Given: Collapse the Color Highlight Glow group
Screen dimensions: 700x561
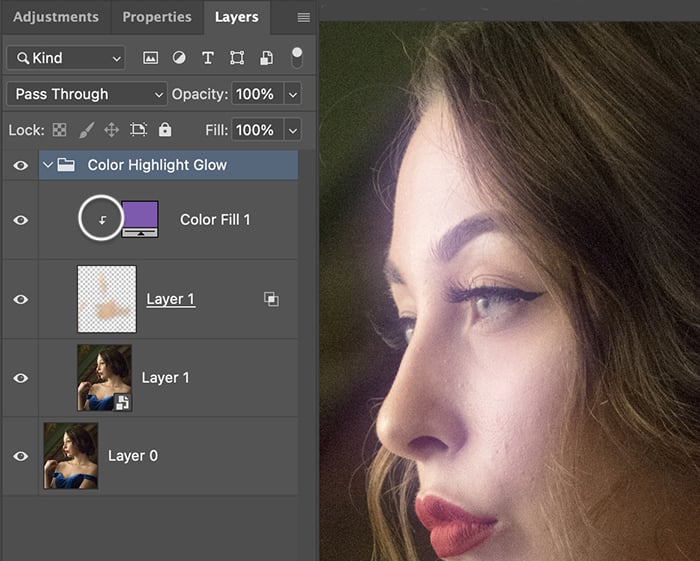Looking at the screenshot, I should pos(48,165).
